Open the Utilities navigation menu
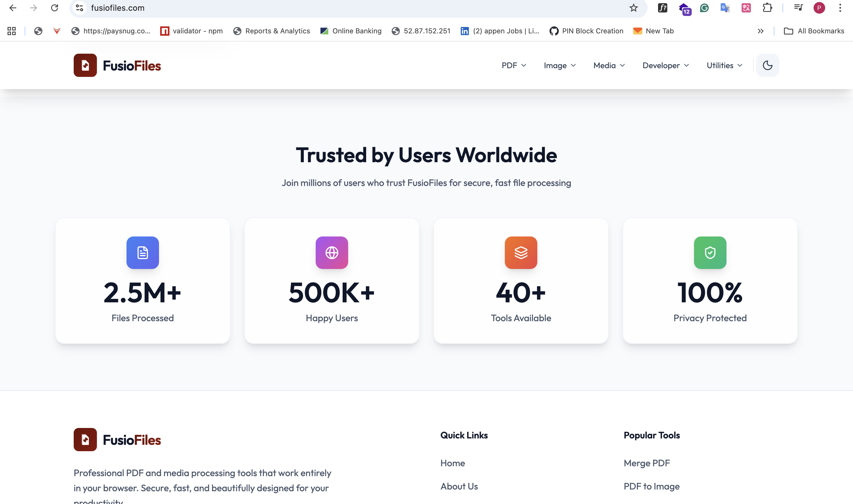The image size is (853, 504). [724, 65]
